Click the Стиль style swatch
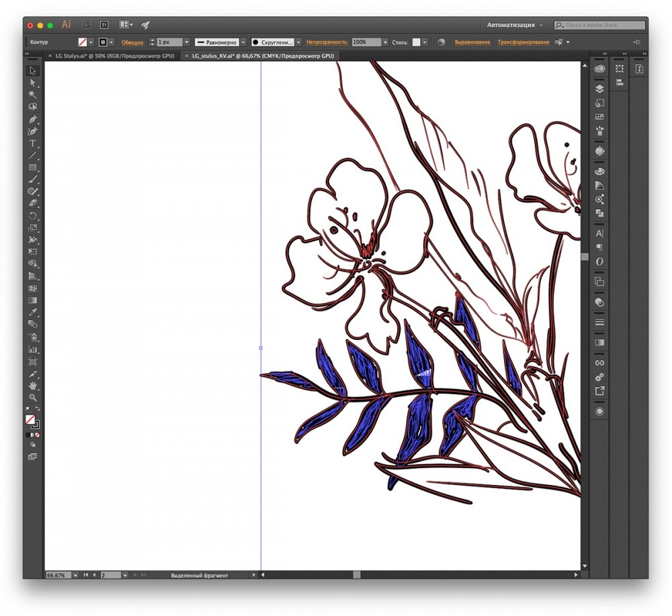 pos(416,42)
